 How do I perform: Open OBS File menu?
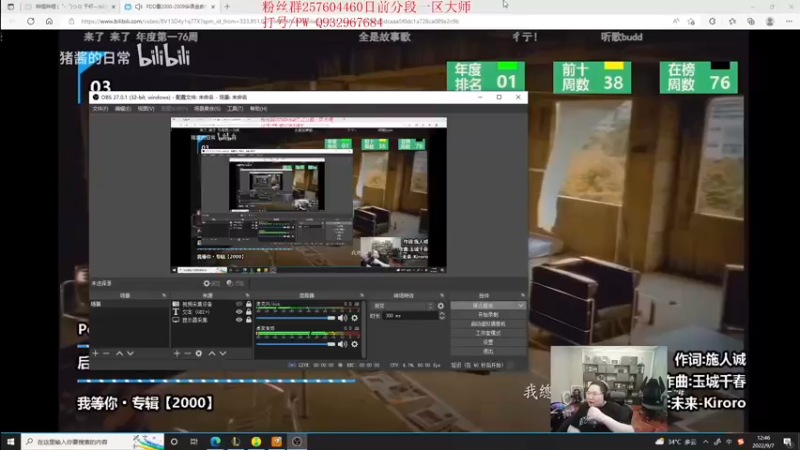click(x=100, y=109)
